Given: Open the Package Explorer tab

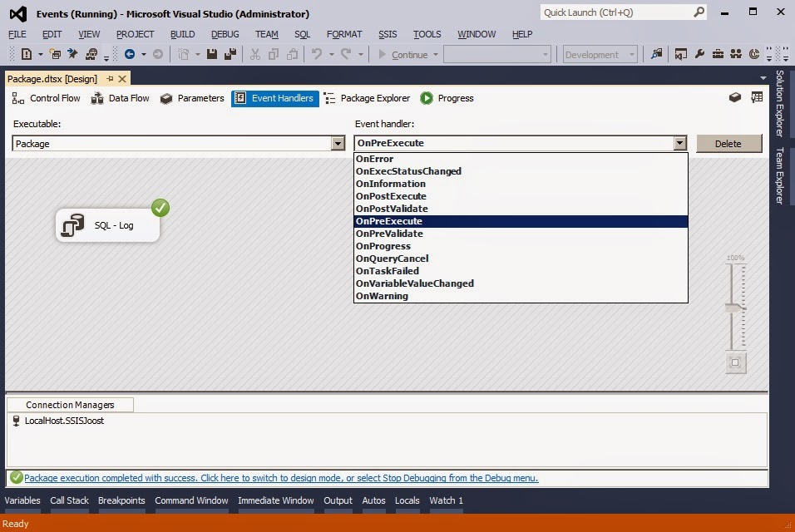Looking at the screenshot, I should coord(367,98).
